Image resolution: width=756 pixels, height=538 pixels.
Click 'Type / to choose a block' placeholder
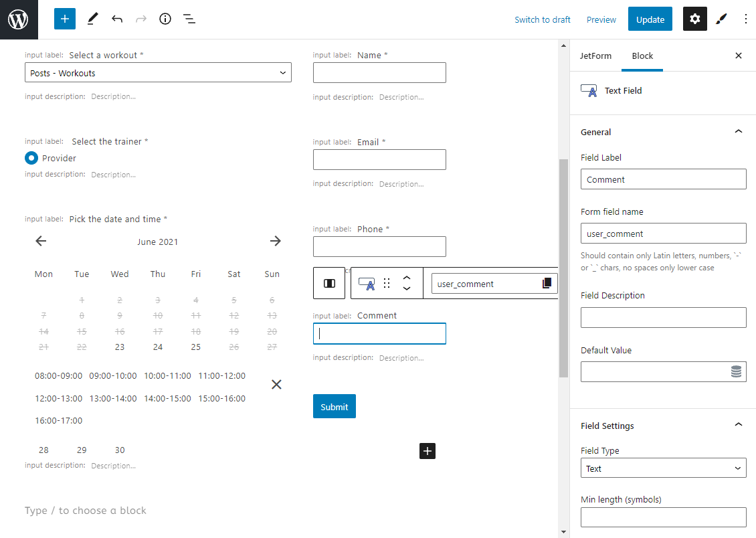point(86,511)
